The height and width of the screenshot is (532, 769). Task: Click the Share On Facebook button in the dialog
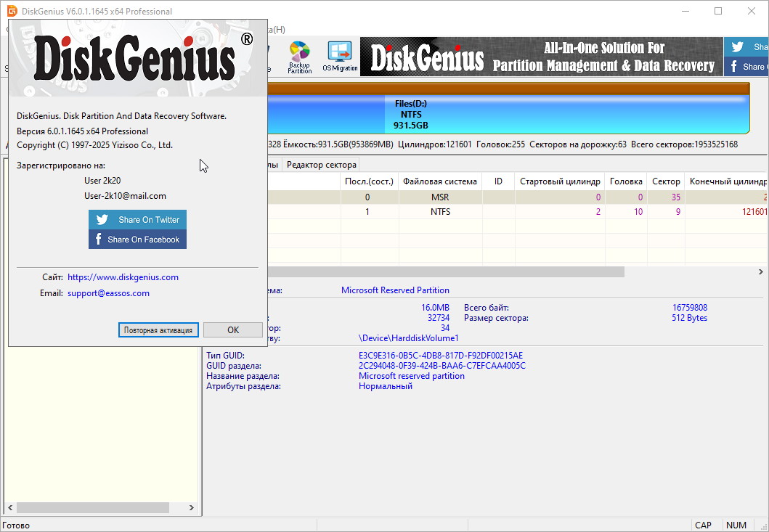(x=137, y=240)
